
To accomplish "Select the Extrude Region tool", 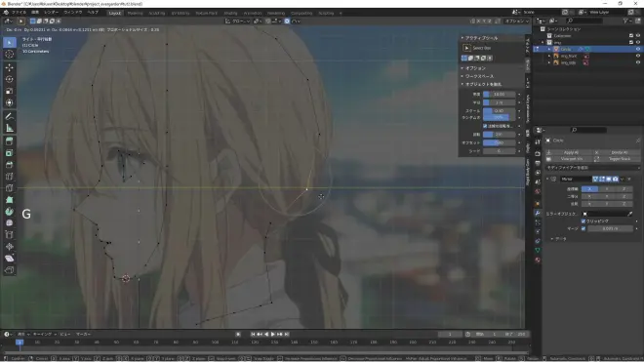I will click(x=10, y=141).
